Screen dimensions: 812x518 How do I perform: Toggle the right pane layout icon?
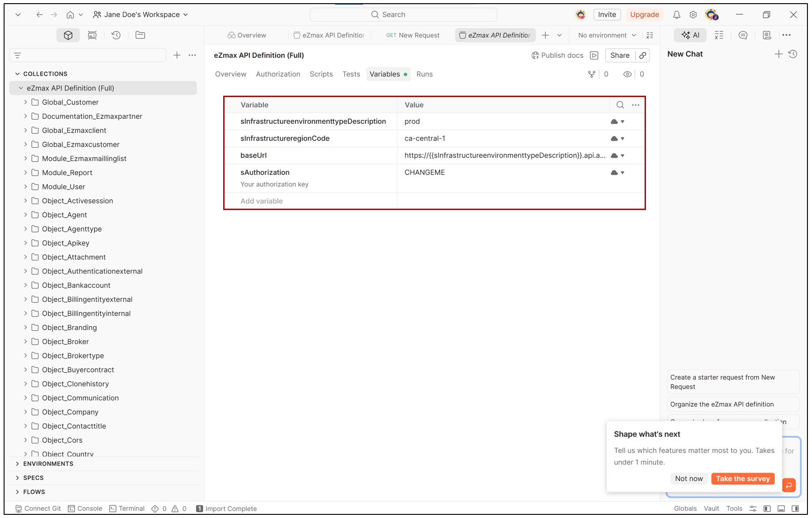point(795,508)
